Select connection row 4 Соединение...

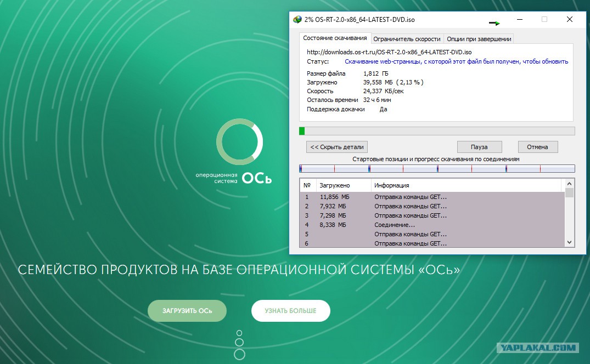click(432, 225)
